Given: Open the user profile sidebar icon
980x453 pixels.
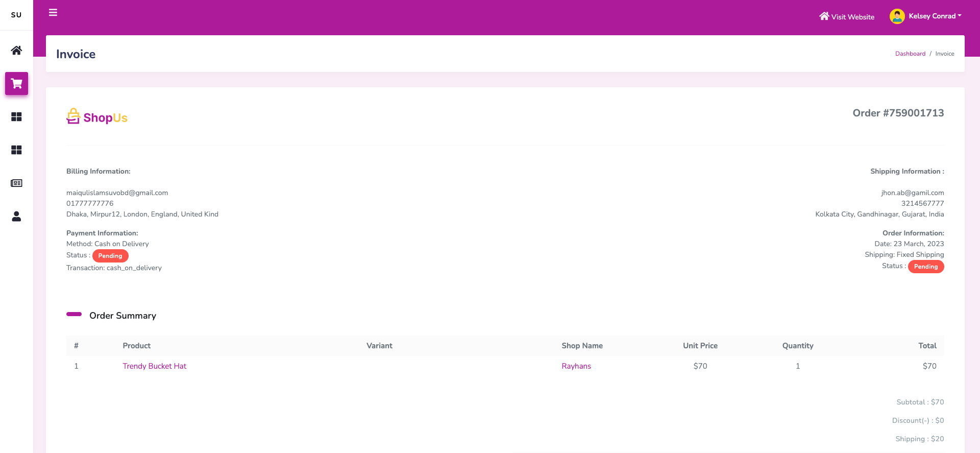Looking at the screenshot, I should (x=16, y=217).
